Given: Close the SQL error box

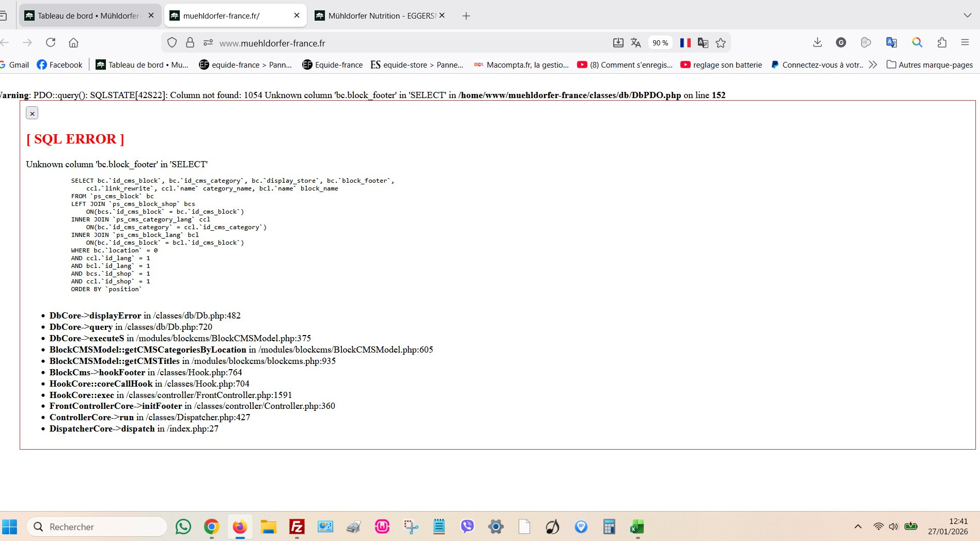Looking at the screenshot, I should pyautogui.click(x=32, y=113).
